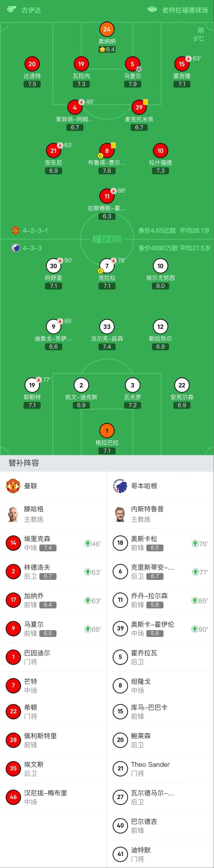Viewport: 214px width, 868px height.
Task: Open 内斯特鲁普 coach photo
Action: tap(120, 514)
